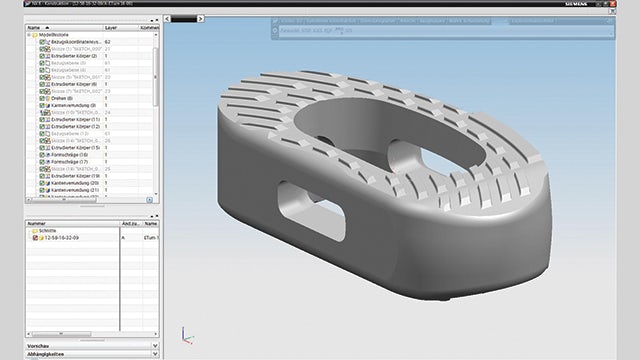Click the Bezugskoordinatensystem feature icon
640x360 pixels.
[x=48, y=42]
